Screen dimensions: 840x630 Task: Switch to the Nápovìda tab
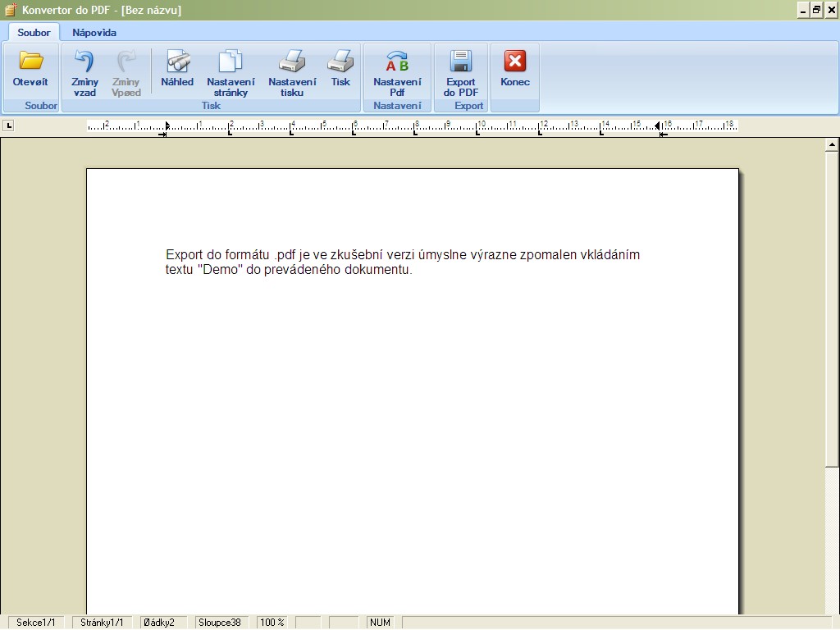[94, 33]
